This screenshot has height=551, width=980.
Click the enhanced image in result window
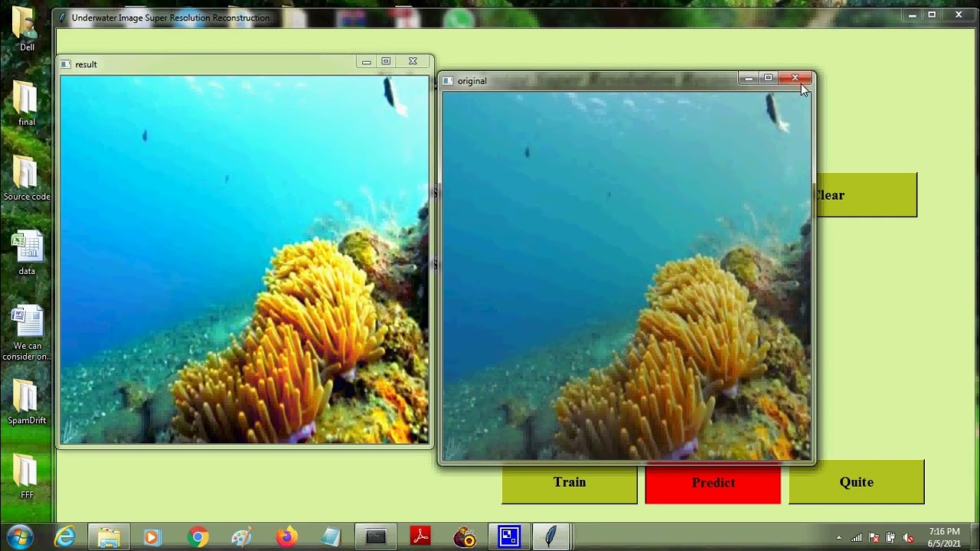click(245, 259)
